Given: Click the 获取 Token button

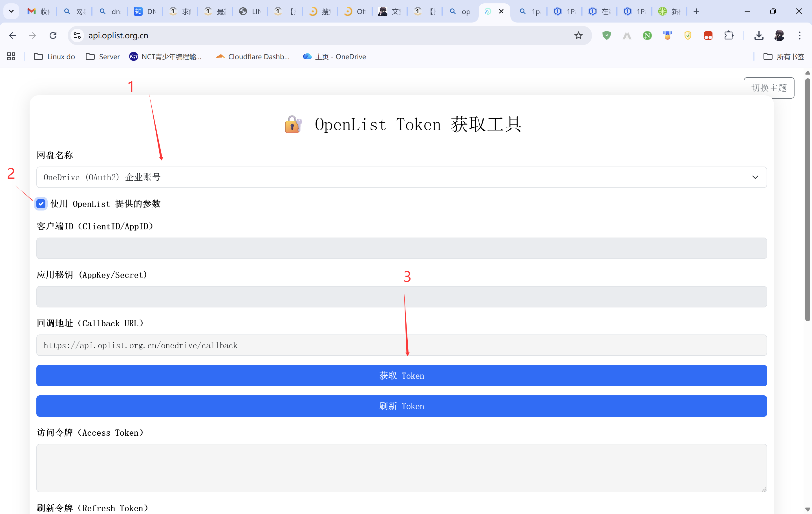Looking at the screenshot, I should [401, 375].
